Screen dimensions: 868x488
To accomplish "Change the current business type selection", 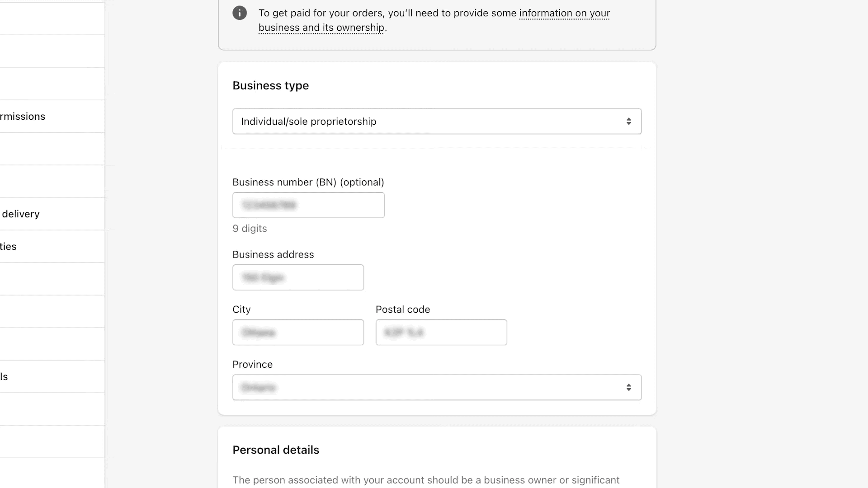I will pyautogui.click(x=437, y=121).
